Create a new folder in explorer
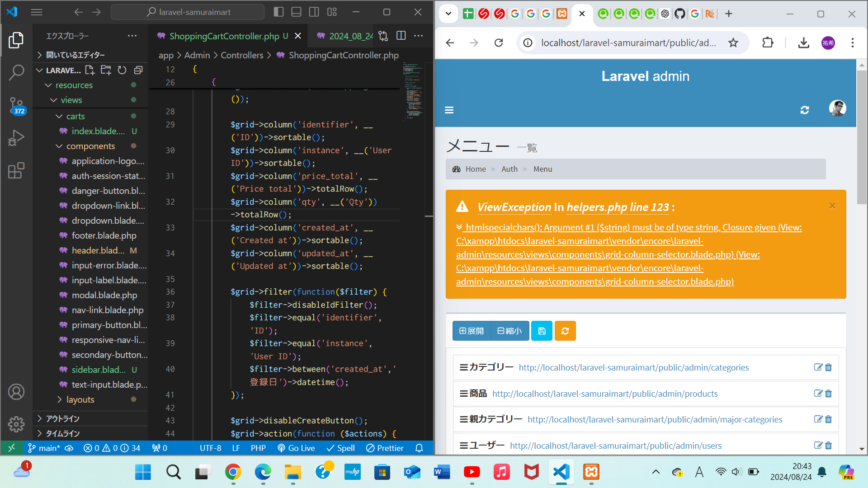Image resolution: width=868 pixels, height=488 pixels. (106, 70)
